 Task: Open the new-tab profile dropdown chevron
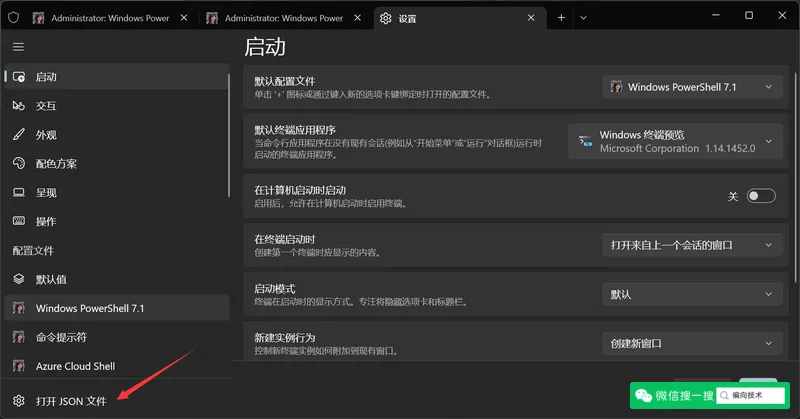coord(583,18)
